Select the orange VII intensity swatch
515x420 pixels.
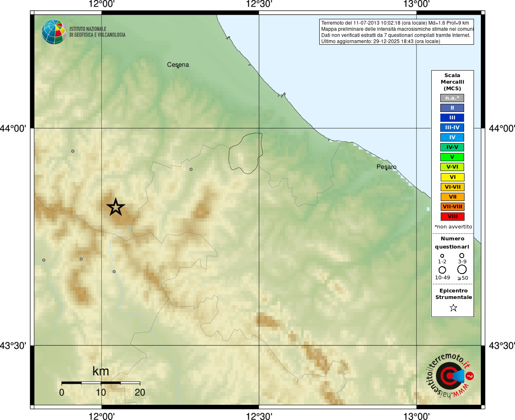pos(453,197)
